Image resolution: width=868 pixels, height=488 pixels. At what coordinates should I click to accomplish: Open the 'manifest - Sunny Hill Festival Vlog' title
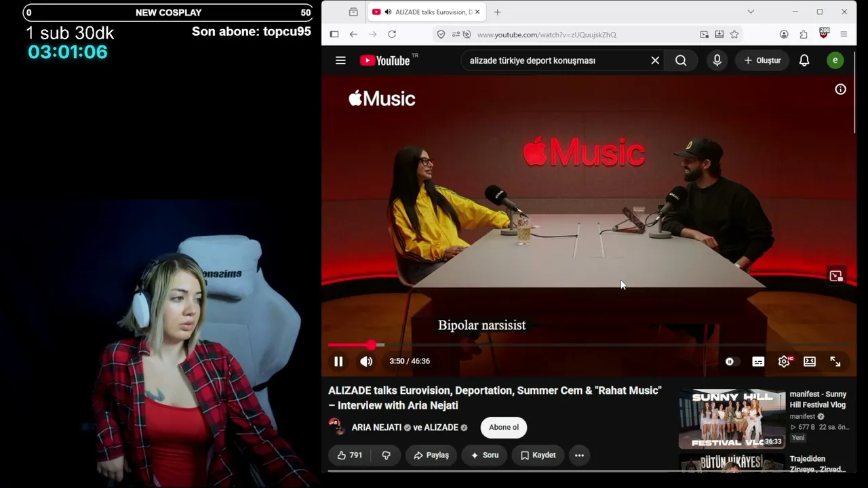[818, 400]
